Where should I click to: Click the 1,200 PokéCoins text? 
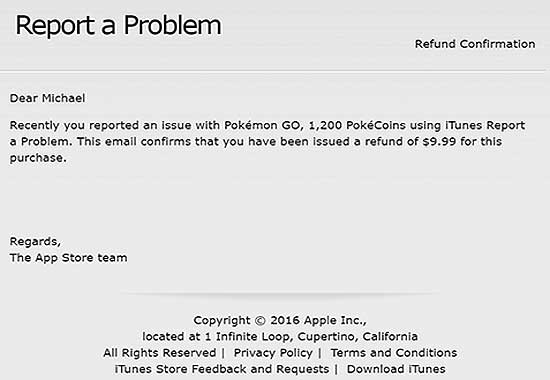coord(357,125)
